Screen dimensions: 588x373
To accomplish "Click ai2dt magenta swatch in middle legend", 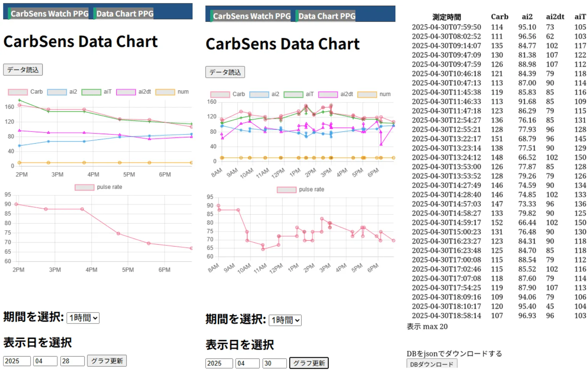I will (x=328, y=94).
